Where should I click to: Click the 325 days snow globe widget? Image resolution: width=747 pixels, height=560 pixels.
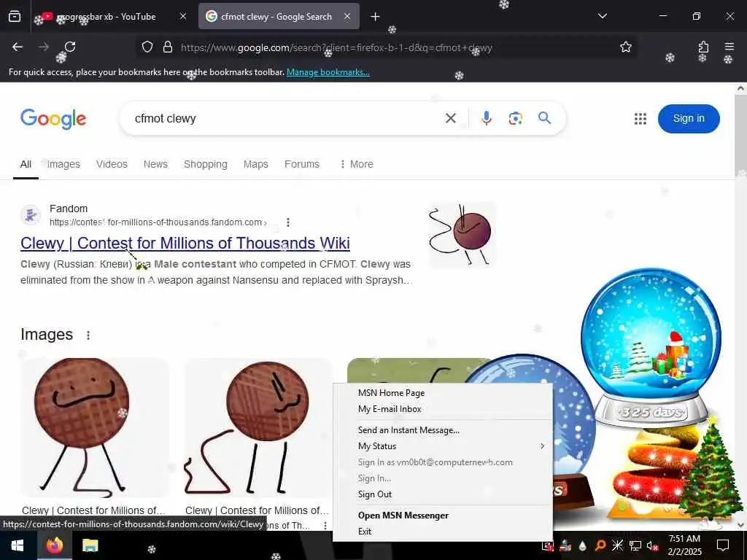(651, 348)
